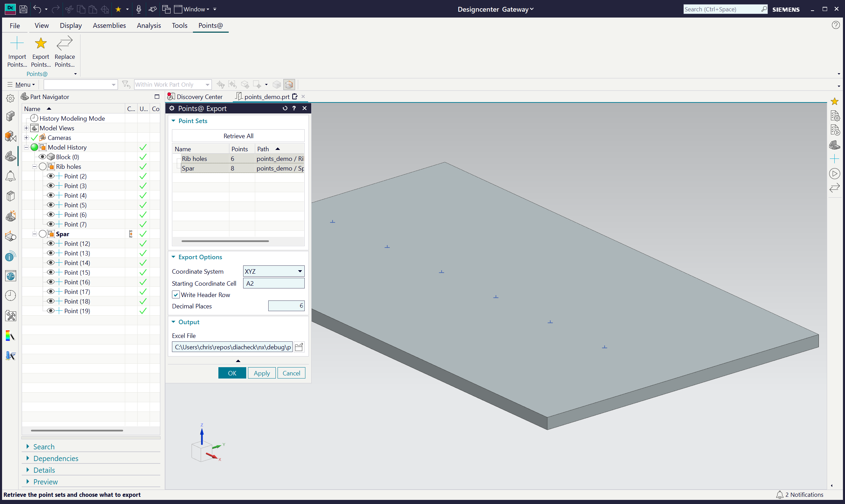The width and height of the screenshot is (845, 504).
Task: Open the Coordinate System dropdown
Action: click(x=274, y=271)
